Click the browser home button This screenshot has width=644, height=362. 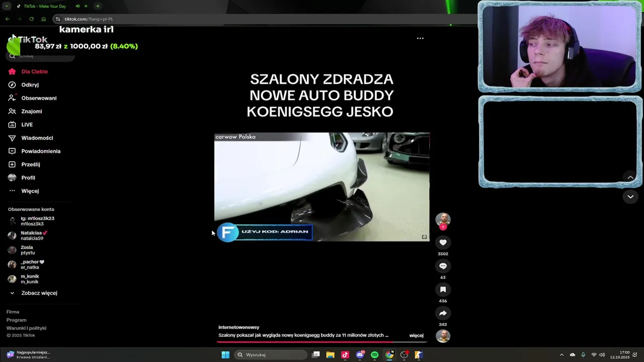(44, 19)
